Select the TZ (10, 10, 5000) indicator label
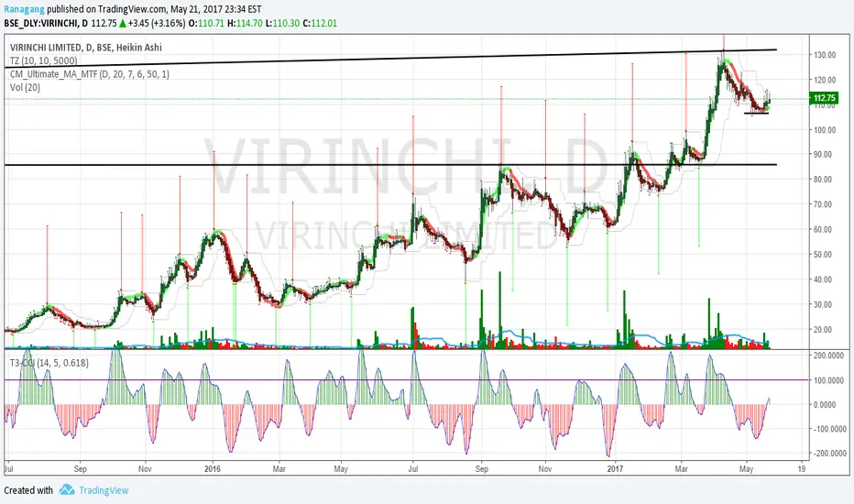854x504 pixels. tap(44, 60)
